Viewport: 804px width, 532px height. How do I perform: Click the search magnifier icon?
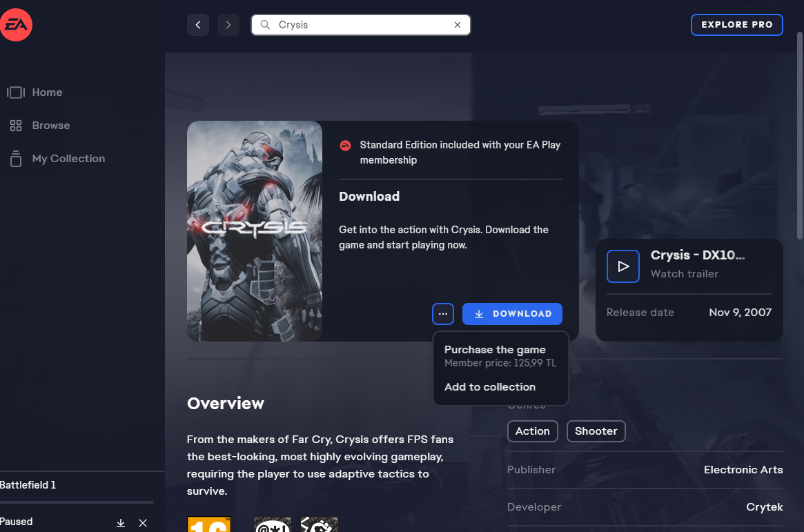click(265, 25)
